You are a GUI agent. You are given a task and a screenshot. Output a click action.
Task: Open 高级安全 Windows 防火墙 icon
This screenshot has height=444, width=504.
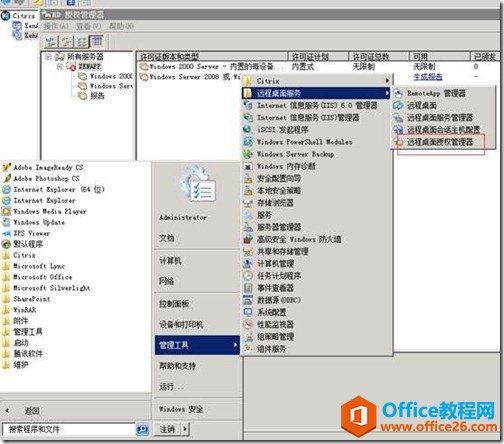click(x=248, y=239)
